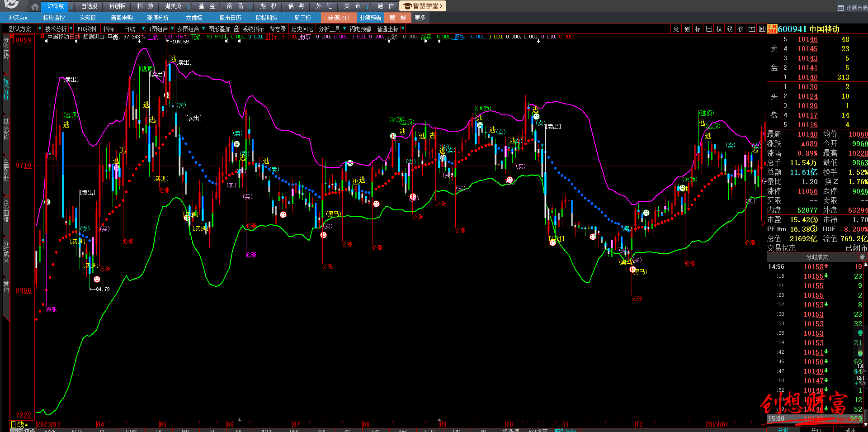Open the 历史回忆 replay tool

coord(302,29)
